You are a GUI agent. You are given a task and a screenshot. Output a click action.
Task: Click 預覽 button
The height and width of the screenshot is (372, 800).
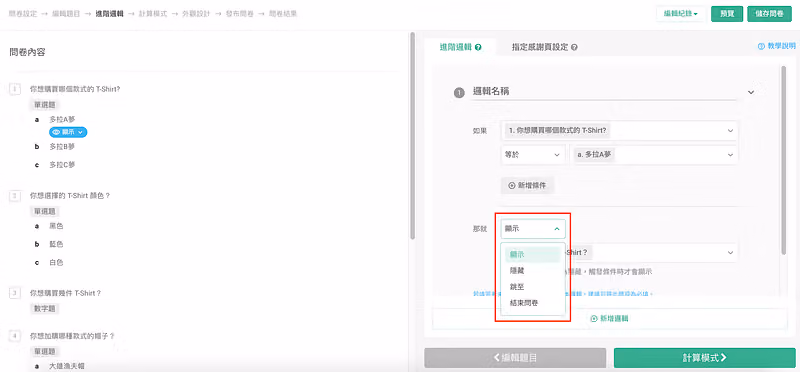727,14
